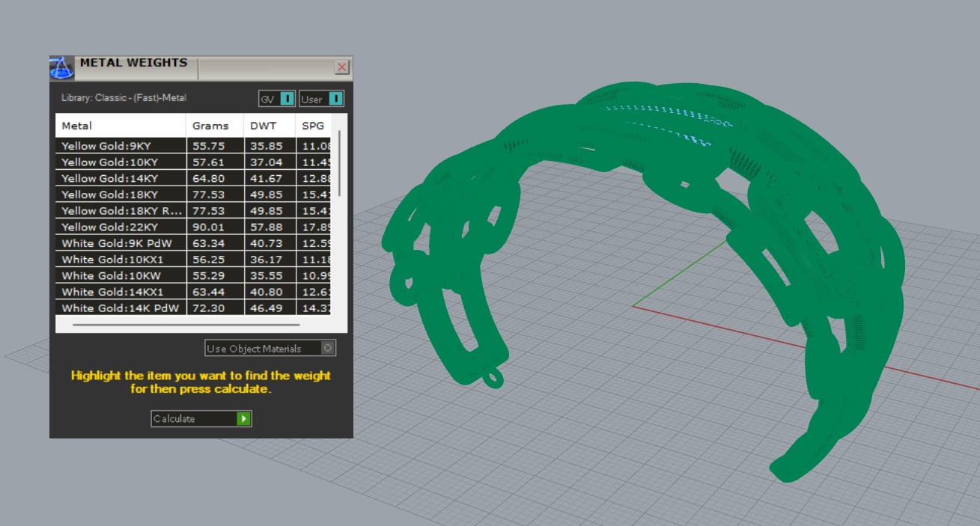Screen dimensions: 980x526
Task: Select the White Gold:14KX1 row
Action: pos(194,292)
